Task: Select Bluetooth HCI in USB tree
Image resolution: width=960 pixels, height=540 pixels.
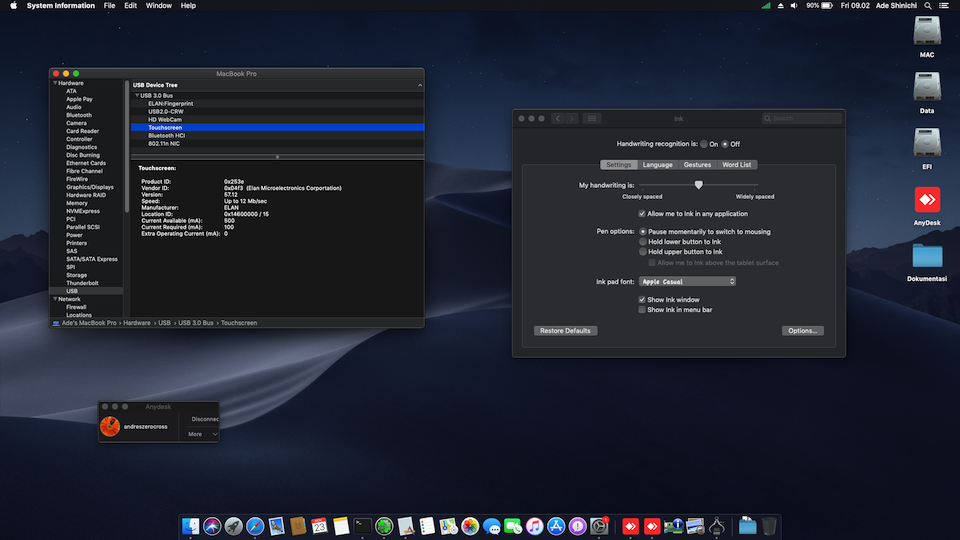Action: pos(167,135)
